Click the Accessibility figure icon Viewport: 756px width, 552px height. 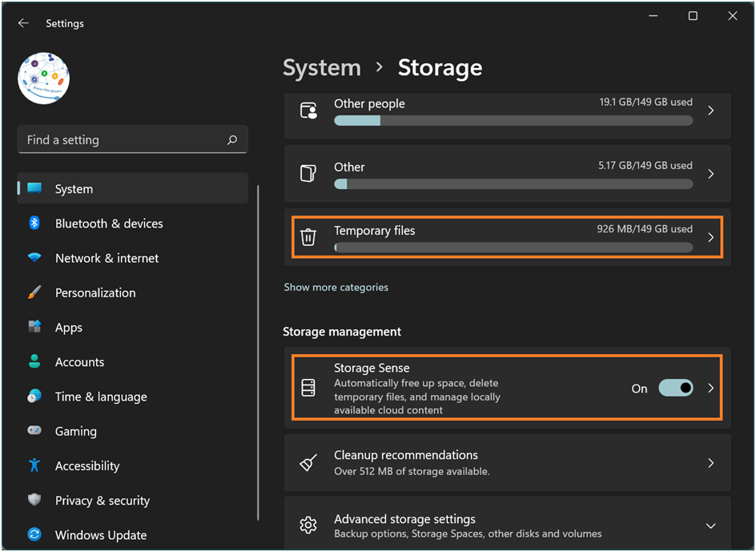point(34,465)
